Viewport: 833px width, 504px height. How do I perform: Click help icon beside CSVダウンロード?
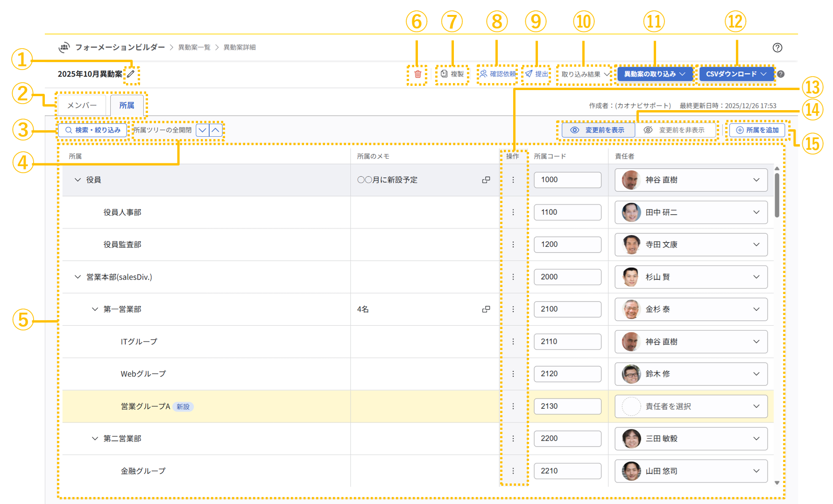click(781, 74)
